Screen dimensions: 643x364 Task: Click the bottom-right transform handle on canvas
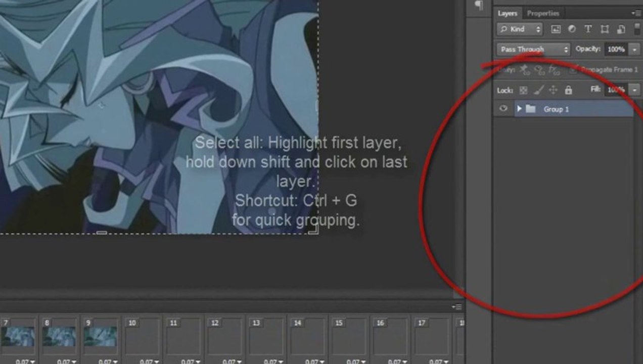313,230
